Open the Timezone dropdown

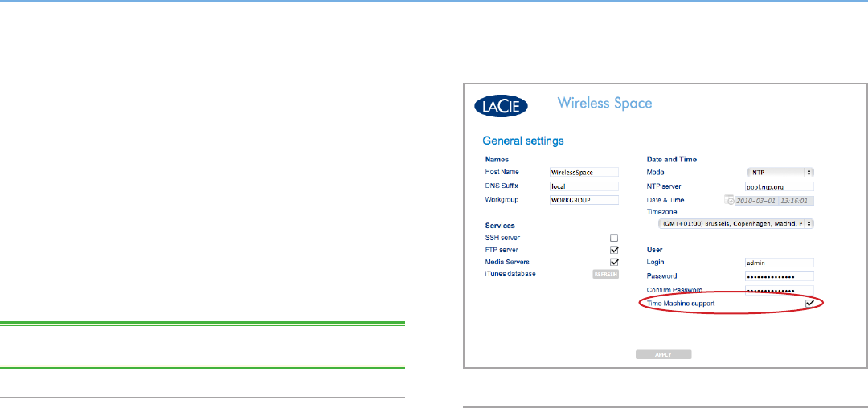coord(735,224)
